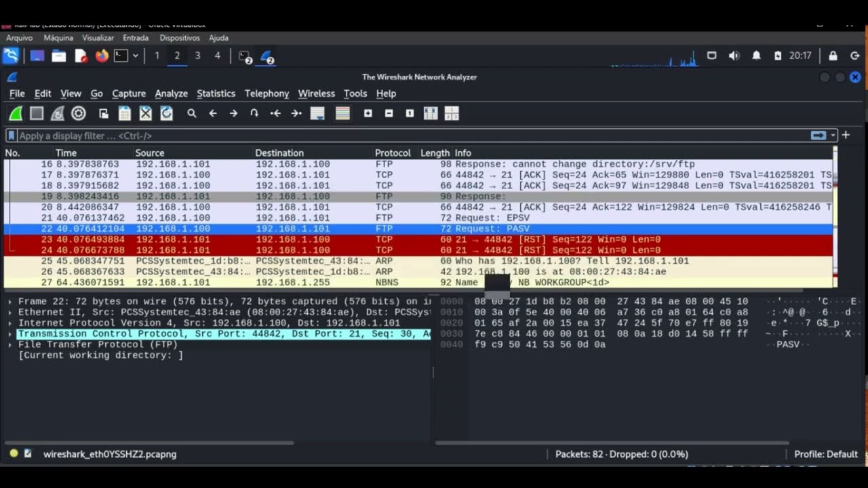Viewport: 868px width, 488px height.
Task: Open display filter bookmarks icon
Action: coord(12,136)
